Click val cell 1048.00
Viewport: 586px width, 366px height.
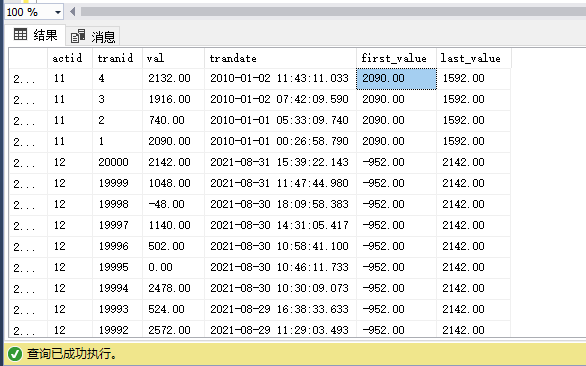(173, 184)
